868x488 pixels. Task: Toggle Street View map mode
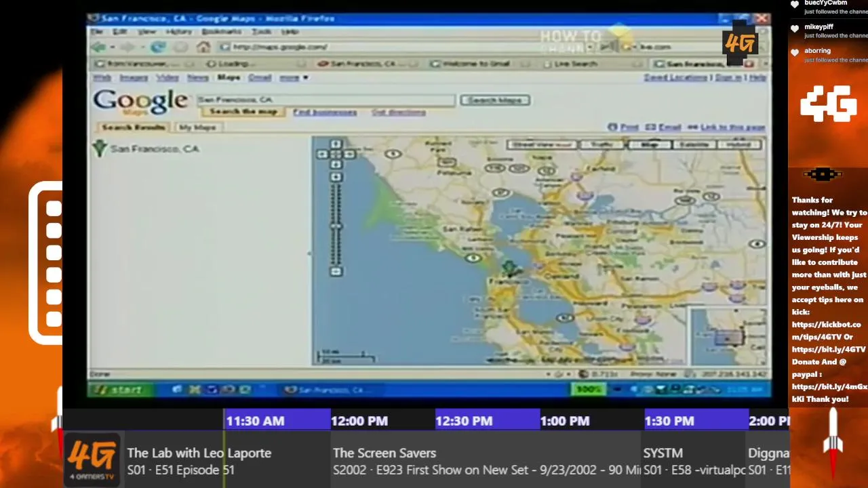tap(543, 145)
